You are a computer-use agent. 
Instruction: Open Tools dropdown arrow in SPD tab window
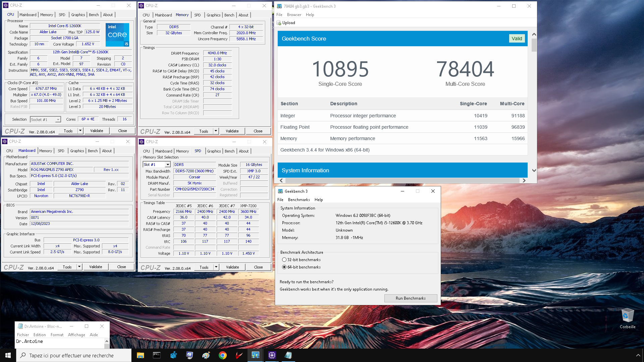click(x=216, y=267)
